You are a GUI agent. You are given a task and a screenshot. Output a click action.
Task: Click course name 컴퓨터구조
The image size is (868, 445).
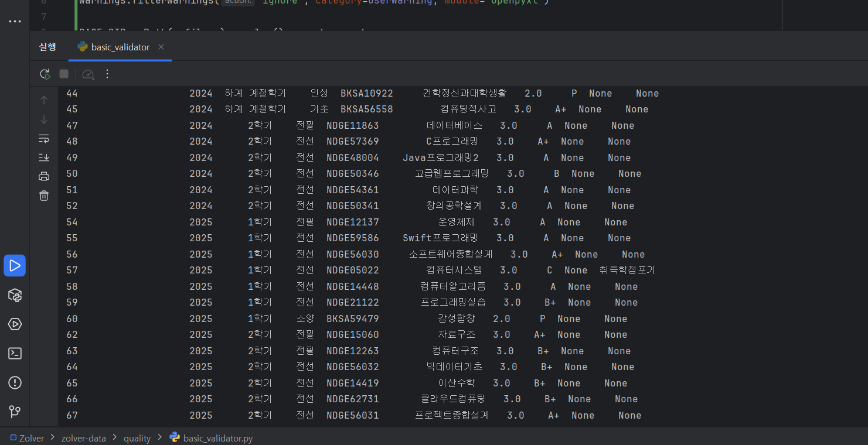click(x=455, y=351)
